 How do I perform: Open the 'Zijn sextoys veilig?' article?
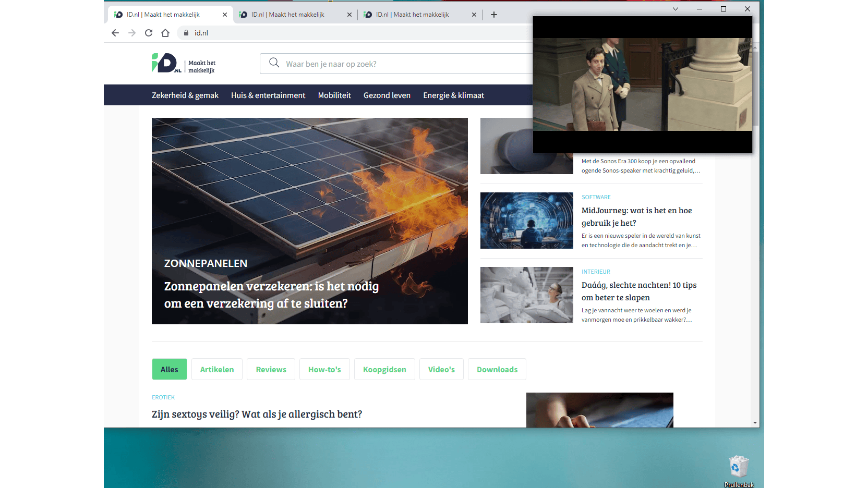257,414
